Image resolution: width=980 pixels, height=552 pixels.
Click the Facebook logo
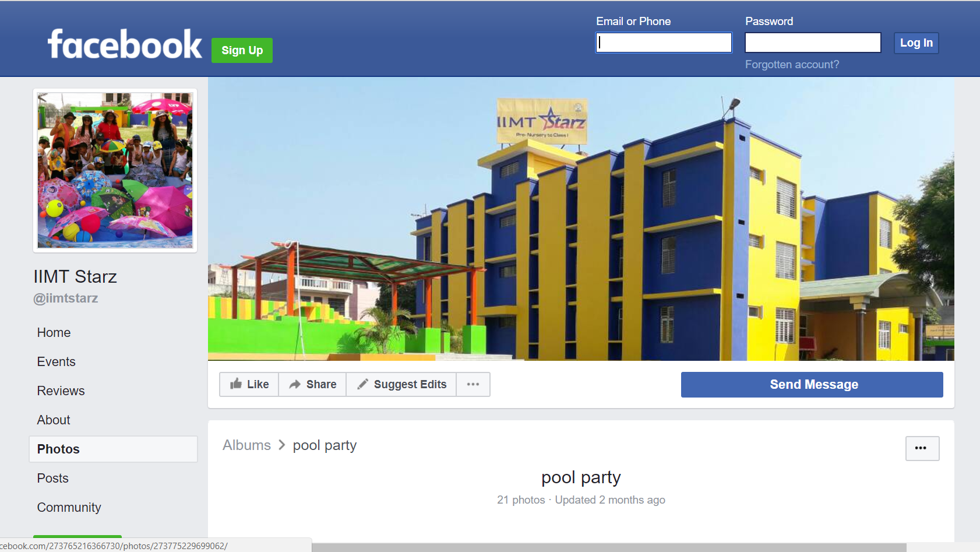point(125,44)
